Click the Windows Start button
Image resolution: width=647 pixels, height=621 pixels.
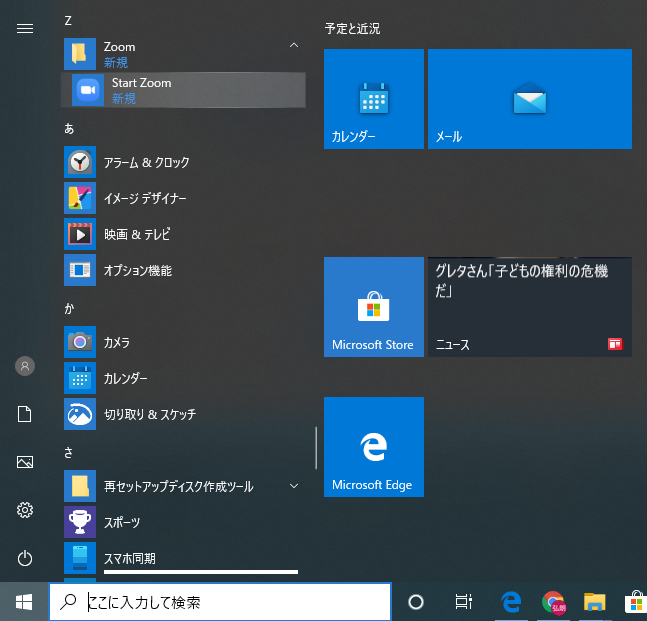(24, 602)
